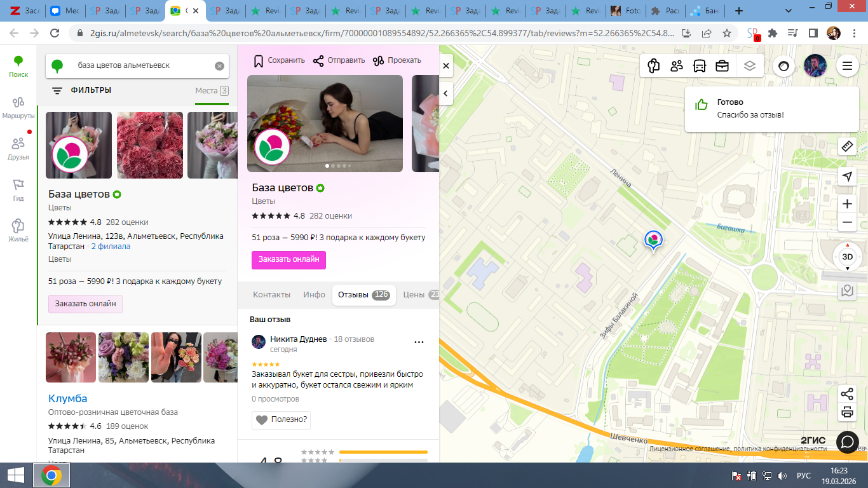Click the my location arrow icon

pos(846,177)
